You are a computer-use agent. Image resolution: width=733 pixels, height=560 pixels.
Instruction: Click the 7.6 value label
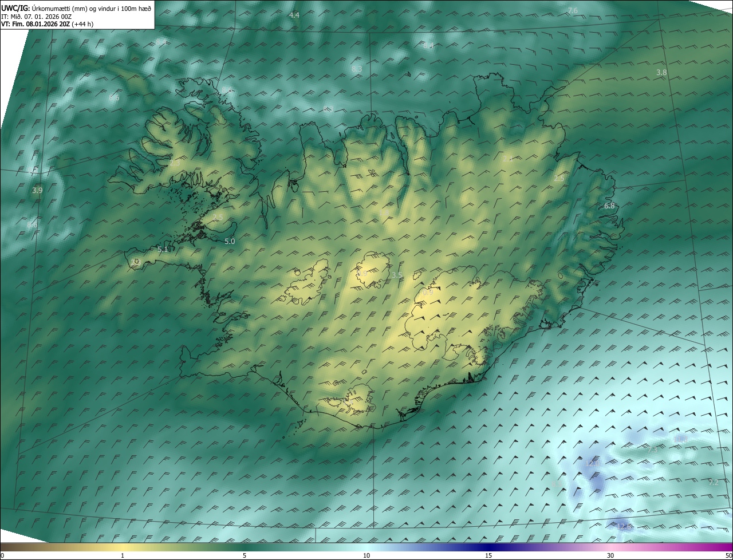point(573,11)
